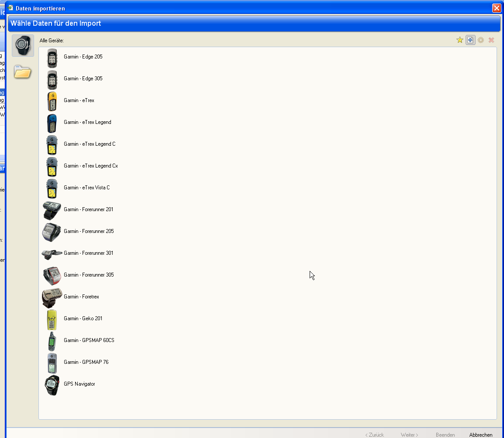Select the device import source watch icon
Screen dimensions: 504x438
pyautogui.click(x=23, y=45)
